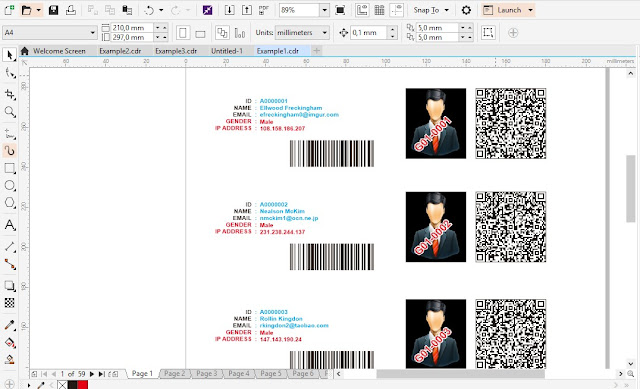Click the Save icon
The image size is (640, 389).
[x=53, y=10]
